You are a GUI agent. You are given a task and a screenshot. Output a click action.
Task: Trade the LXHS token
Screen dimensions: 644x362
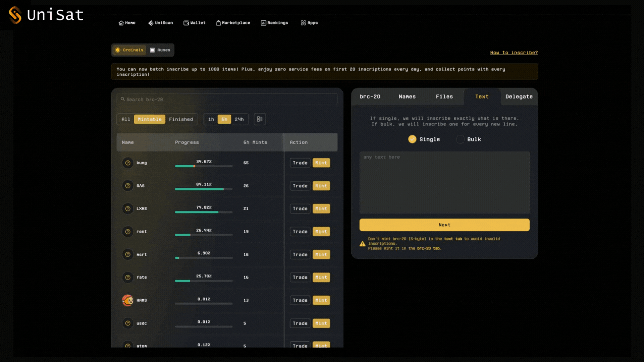[x=300, y=208]
